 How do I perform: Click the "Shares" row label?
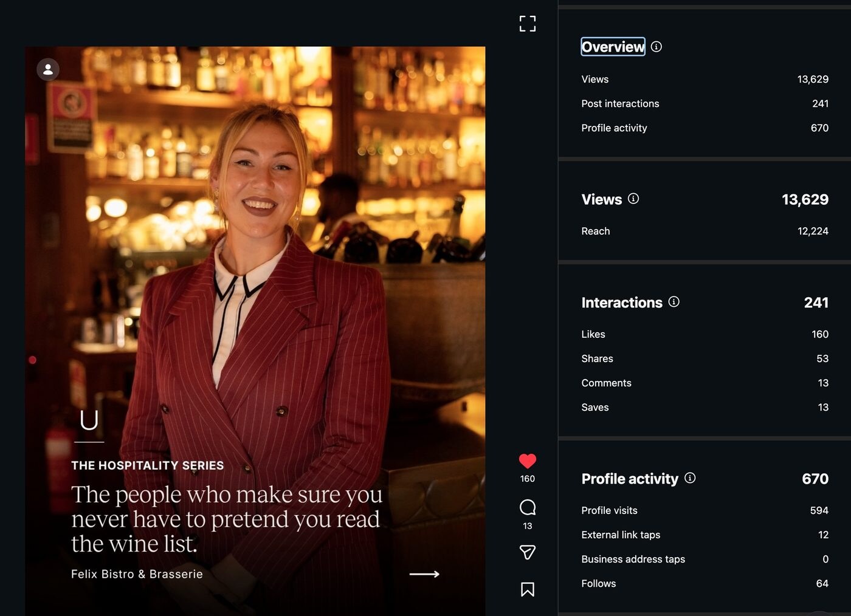coord(597,358)
